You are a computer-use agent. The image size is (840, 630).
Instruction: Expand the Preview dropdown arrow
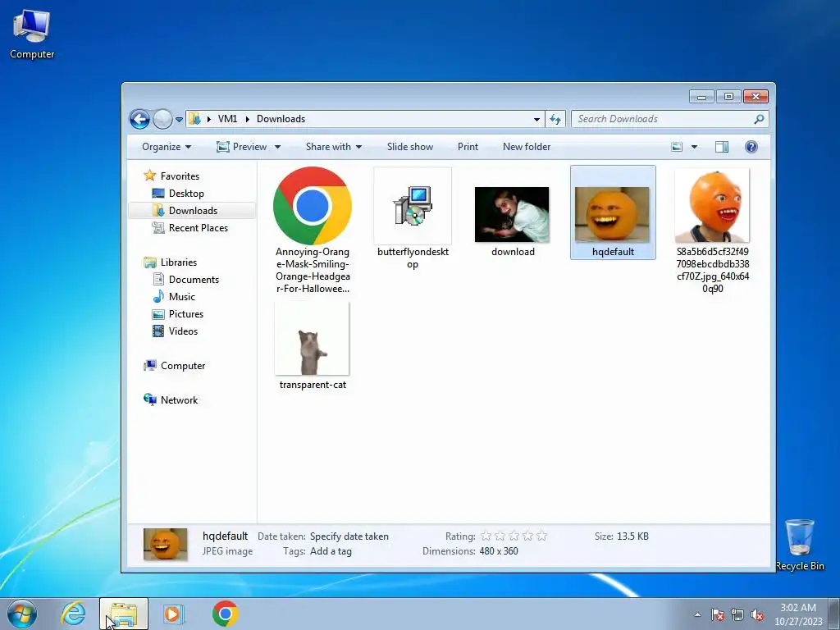tap(277, 147)
